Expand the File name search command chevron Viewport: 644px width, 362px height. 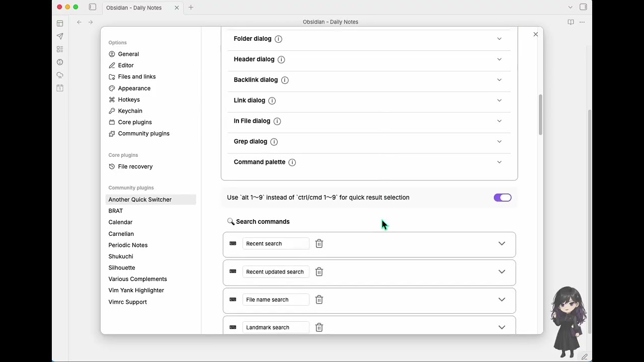pos(502,300)
